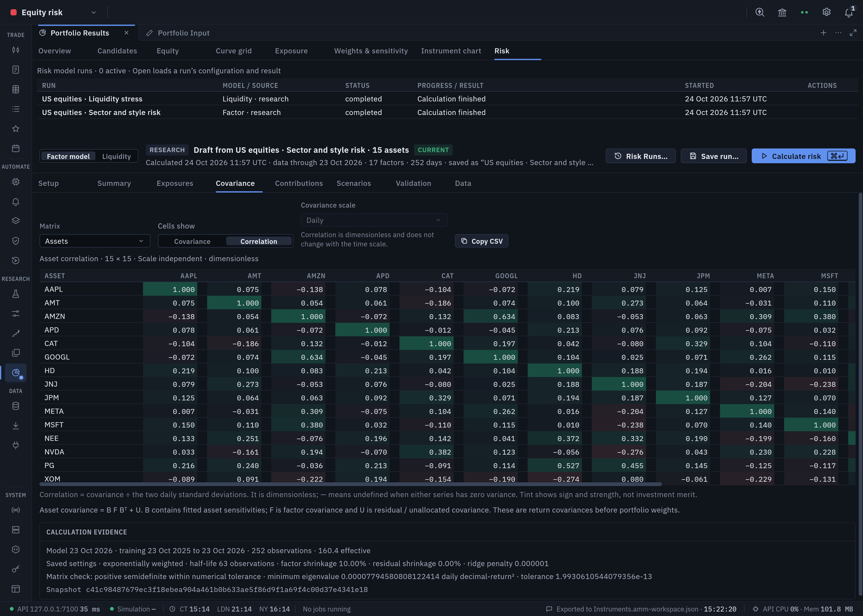Image resolution: width=863 pixels, height=616 pixels.
Task: Switch cells to show Covariance
Action: click(192, 241)
